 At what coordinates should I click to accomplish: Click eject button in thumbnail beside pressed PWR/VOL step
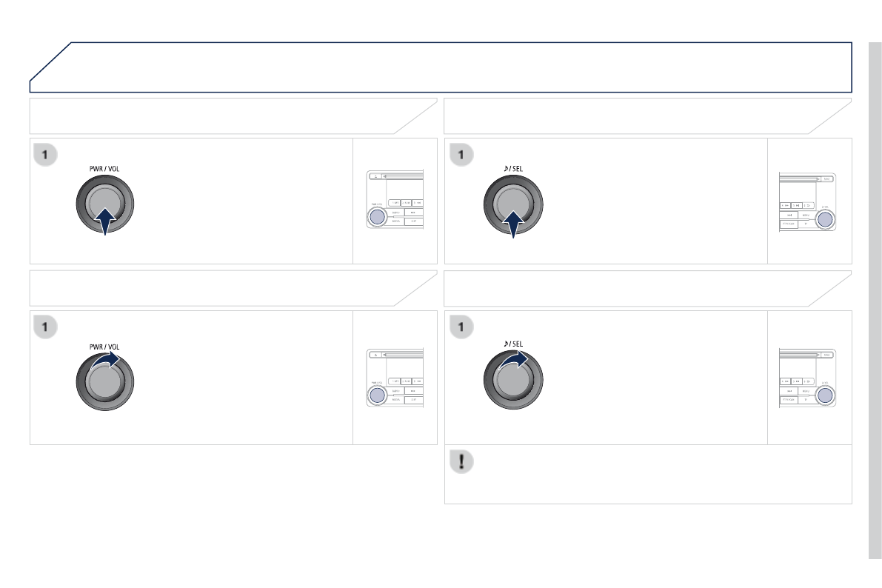pyautogui.click(x=375, y=178)
